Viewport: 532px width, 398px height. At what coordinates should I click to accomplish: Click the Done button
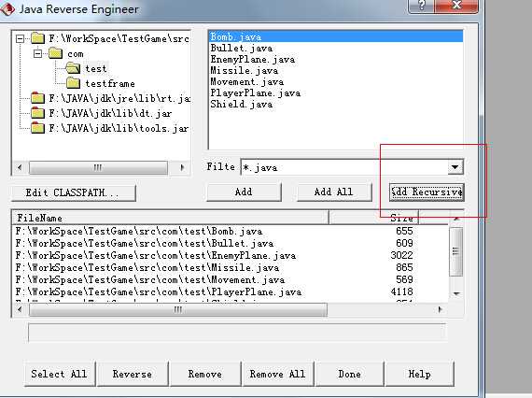(x=350, y=374)
